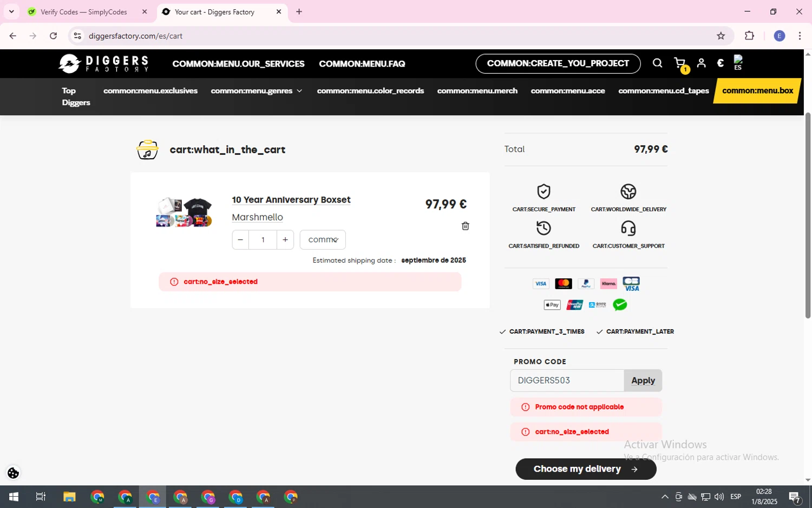Image resolution: width=812 pixels, height=508 pixels.
Task: Focus the promo code input field
Action: (x=567, y=381)
